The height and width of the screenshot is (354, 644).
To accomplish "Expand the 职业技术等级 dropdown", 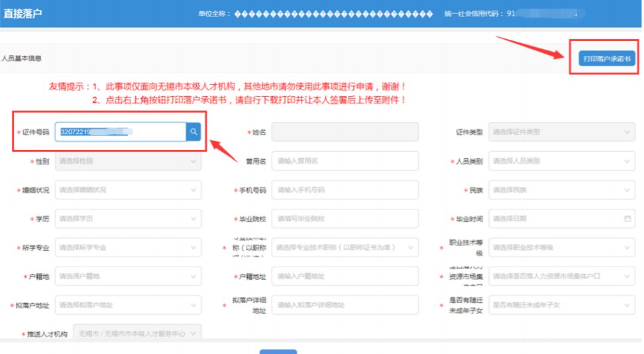I will click(561, 247).
